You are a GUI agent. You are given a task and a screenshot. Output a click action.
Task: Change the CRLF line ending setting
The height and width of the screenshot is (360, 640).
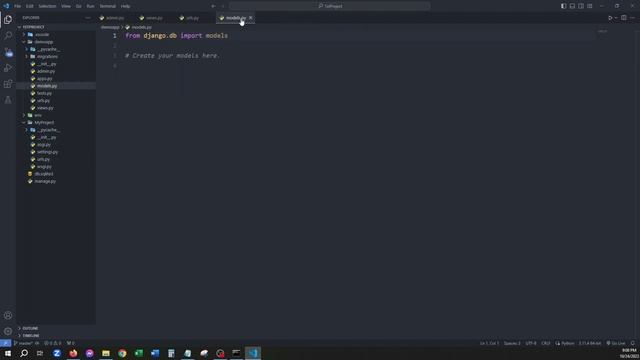(x=546, y=343)
